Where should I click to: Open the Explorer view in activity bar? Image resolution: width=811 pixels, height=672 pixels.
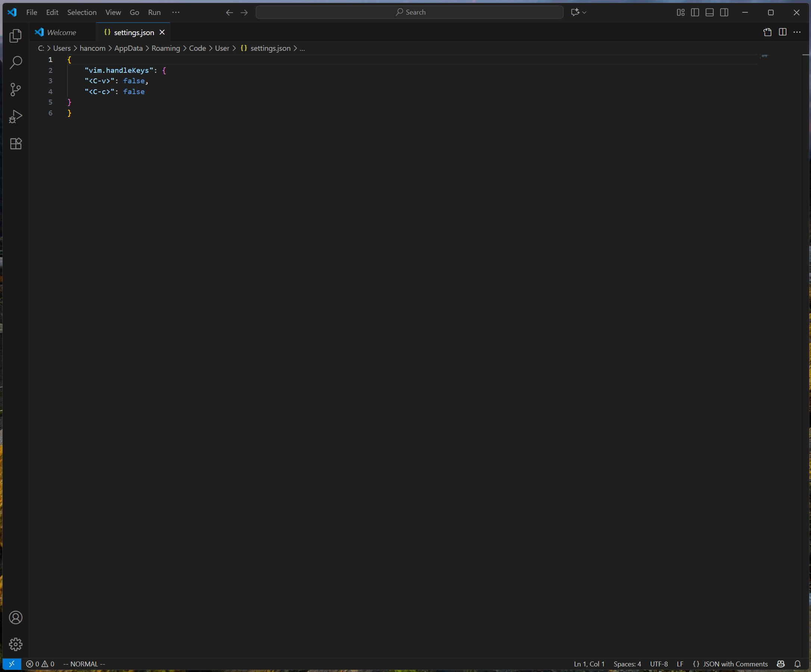point(15,36)
